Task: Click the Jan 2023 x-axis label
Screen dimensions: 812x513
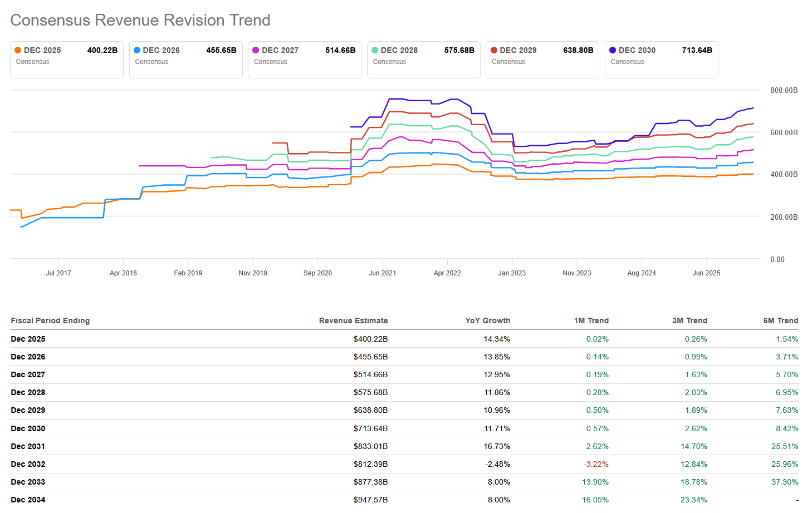Action: tap(512, 273)
